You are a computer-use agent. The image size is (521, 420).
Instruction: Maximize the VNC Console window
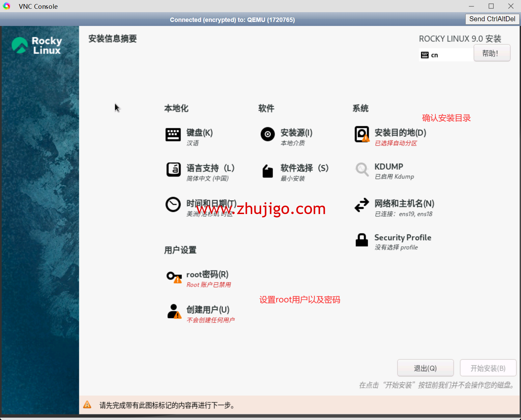click(491, 6)
